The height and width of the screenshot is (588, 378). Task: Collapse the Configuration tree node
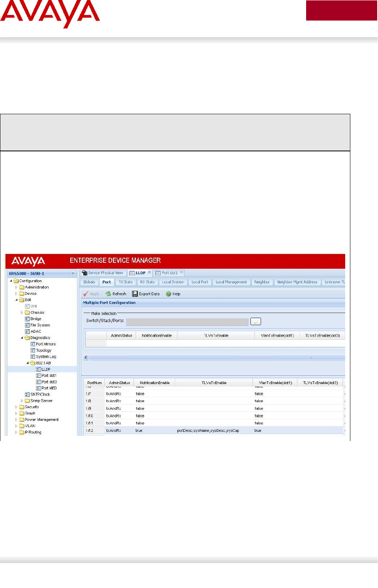[11, 281]
